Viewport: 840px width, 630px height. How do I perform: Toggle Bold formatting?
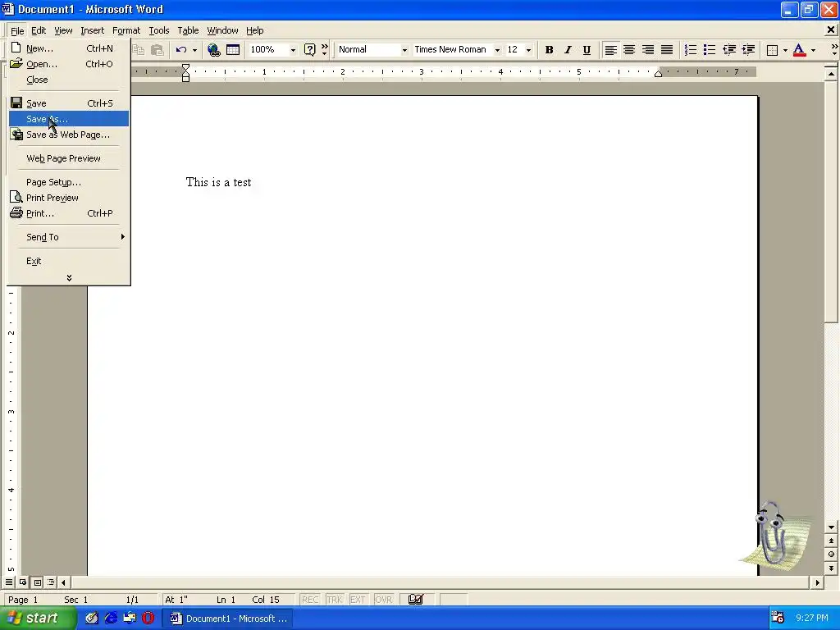click(549, 50)
